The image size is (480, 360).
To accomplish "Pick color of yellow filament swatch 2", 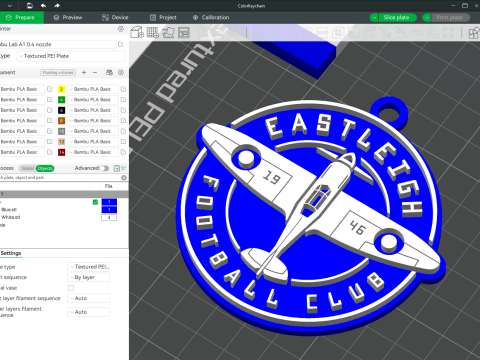I will pyautogui.click(x=61, y=89).
